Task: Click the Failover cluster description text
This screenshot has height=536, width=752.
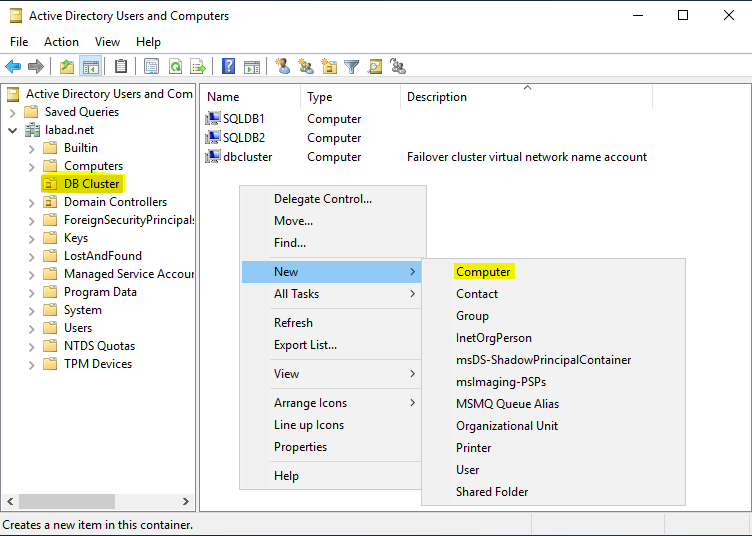Action: [527, 157]
